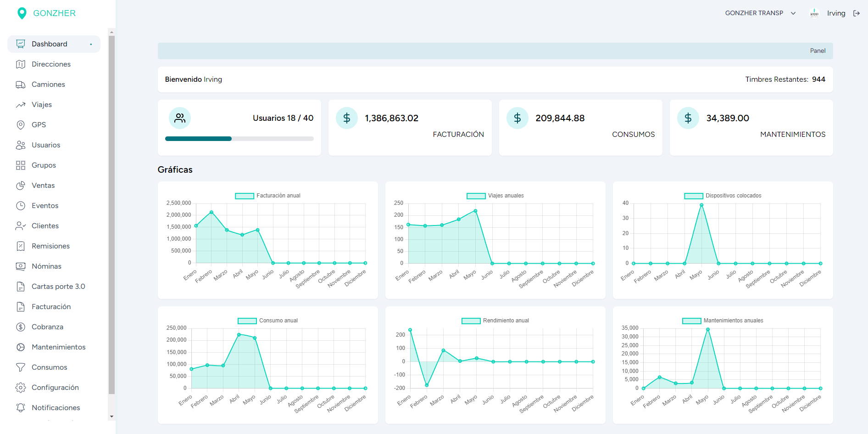Click the GONZHER logo link
The image size is (868, 434).
pos(46,13)
